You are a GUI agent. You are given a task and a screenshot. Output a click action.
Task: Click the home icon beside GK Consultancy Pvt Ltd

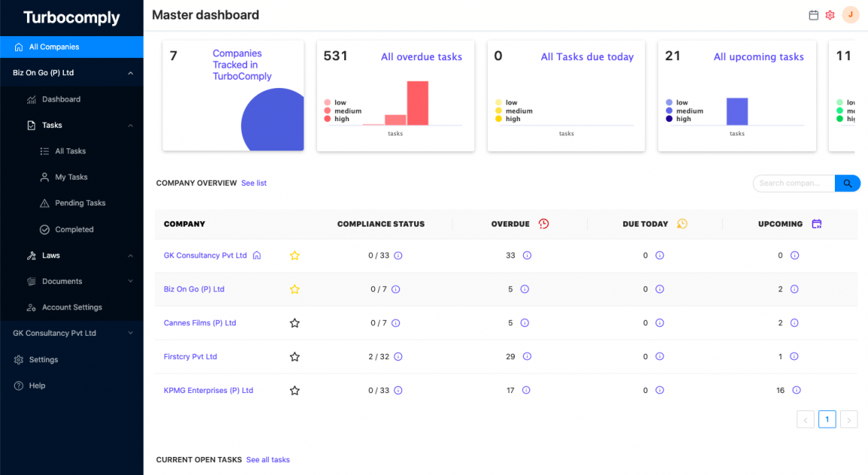click(257, 255)
